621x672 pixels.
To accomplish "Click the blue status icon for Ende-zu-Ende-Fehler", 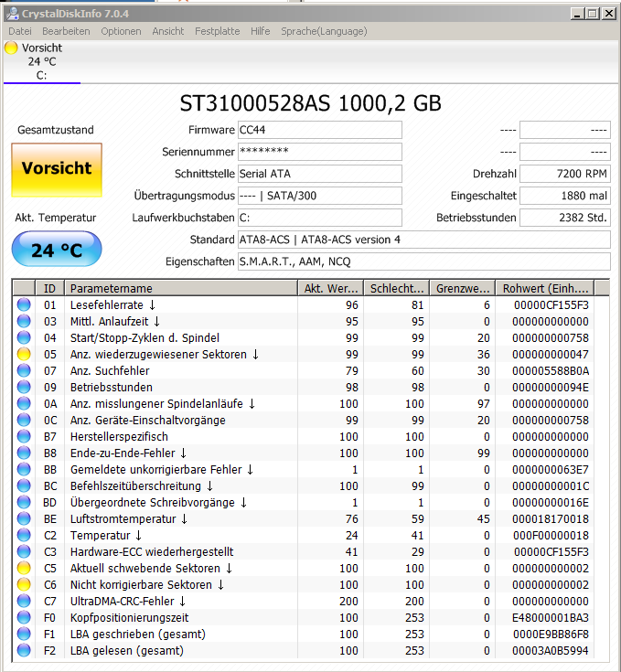I will coord(24,453).
